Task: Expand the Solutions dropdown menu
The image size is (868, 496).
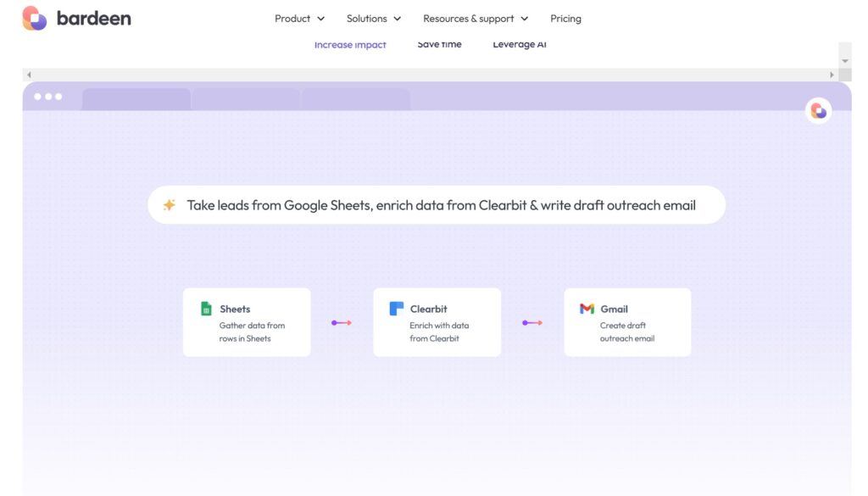Action: pos(373,19)
